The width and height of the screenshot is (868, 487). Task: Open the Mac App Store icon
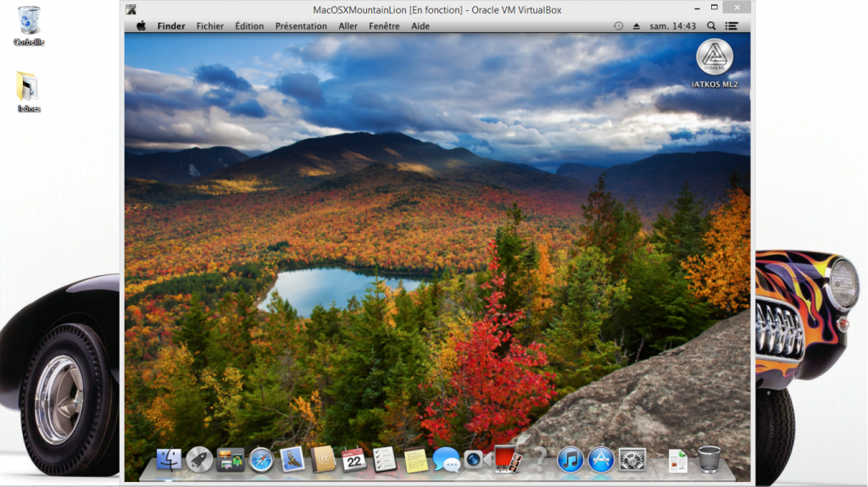(600, 460)
